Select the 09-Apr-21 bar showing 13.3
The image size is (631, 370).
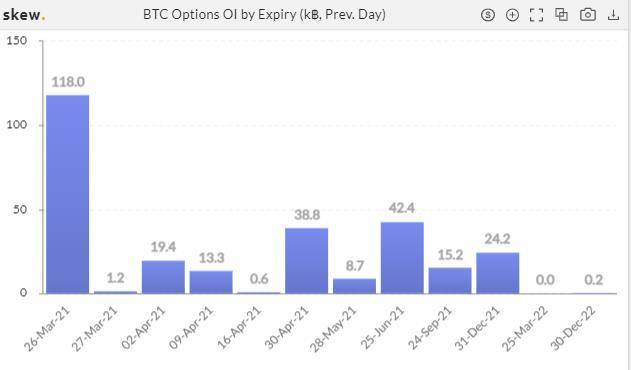click(211, 282)
